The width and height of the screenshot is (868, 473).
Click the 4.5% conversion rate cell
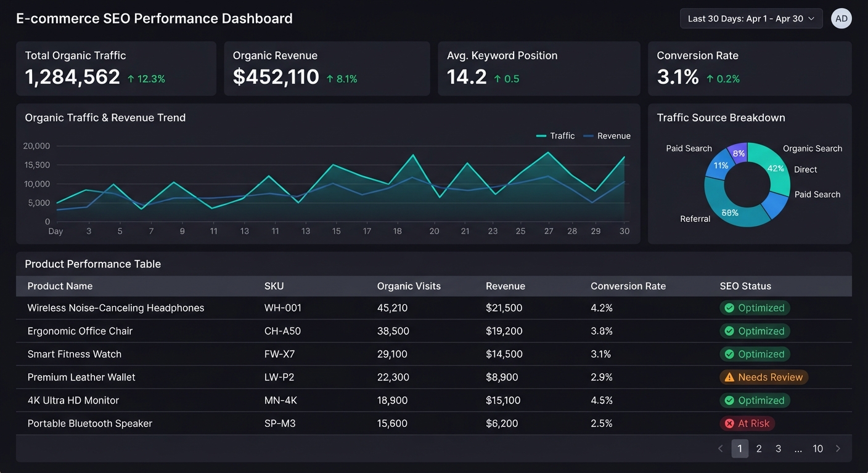pos(602,400)
